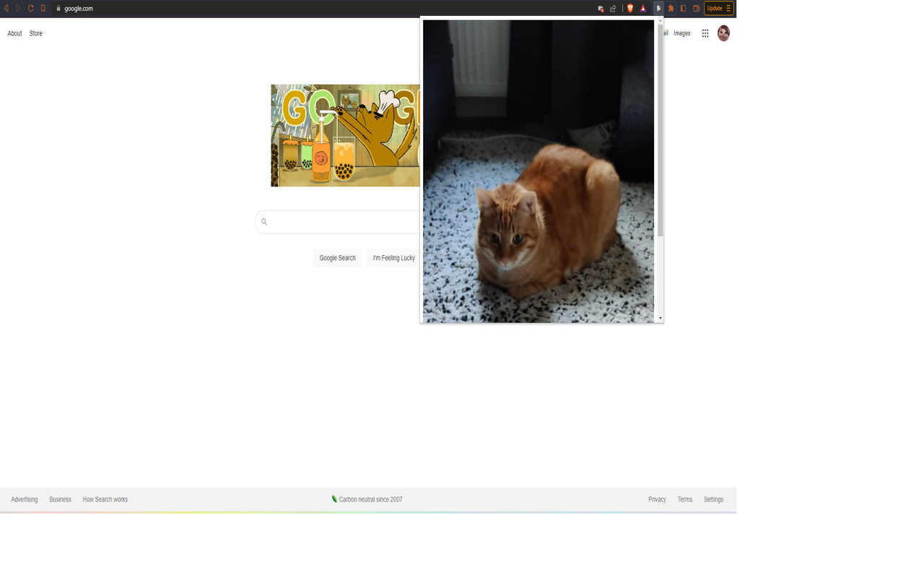924x578 pixels.
Task: Open the search magnifier in the search box
Action: 264,222
